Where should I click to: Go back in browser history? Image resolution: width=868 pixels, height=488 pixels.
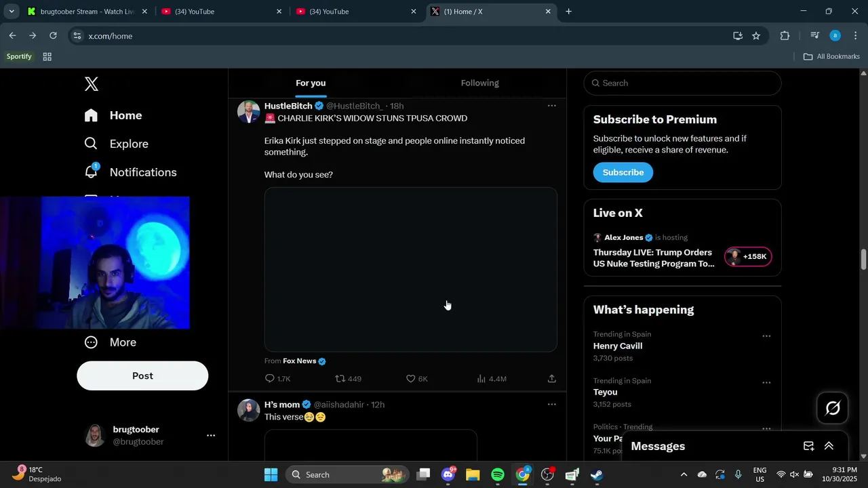point(12,36)
